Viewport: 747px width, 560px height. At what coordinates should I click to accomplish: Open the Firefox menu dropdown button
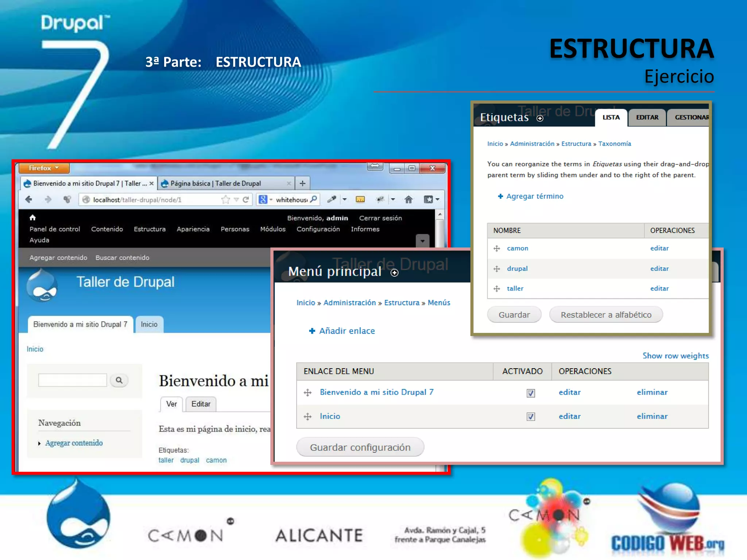click(44, 168)
